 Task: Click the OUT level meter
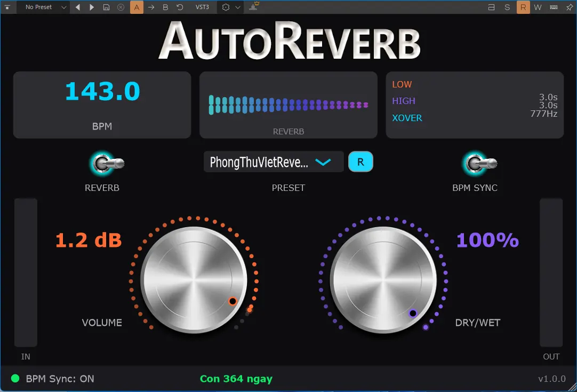click(551, 273)
